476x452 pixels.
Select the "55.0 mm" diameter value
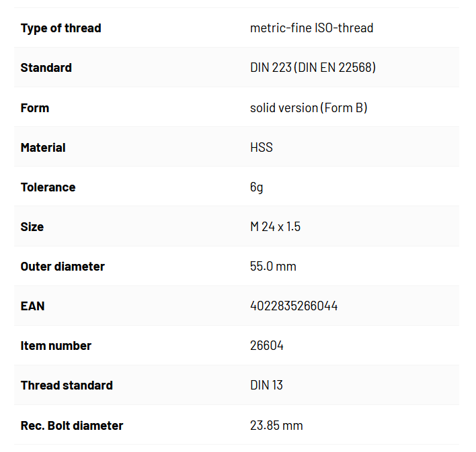[x=273, y=267]
